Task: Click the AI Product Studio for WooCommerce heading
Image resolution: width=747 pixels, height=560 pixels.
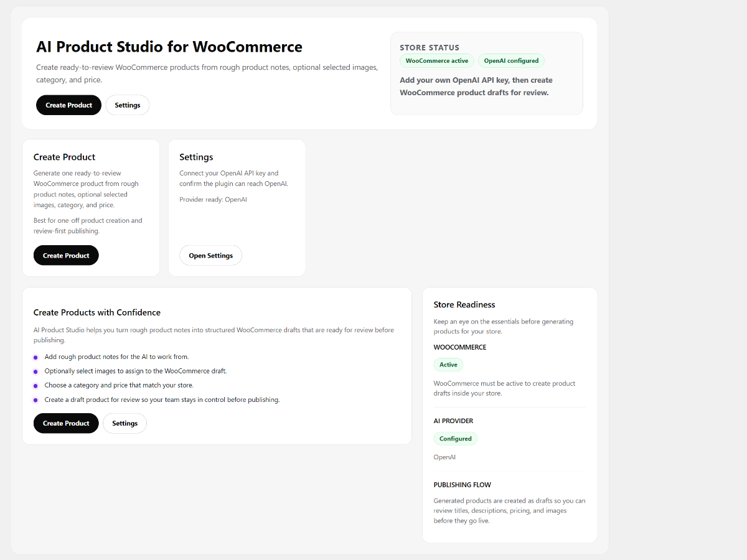Action: coord(169,47)
